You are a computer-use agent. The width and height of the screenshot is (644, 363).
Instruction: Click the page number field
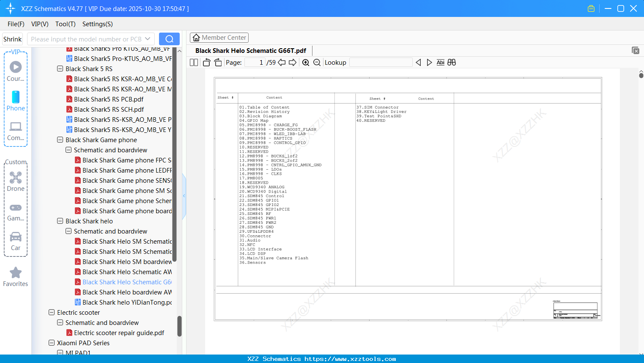pos(255,63)
